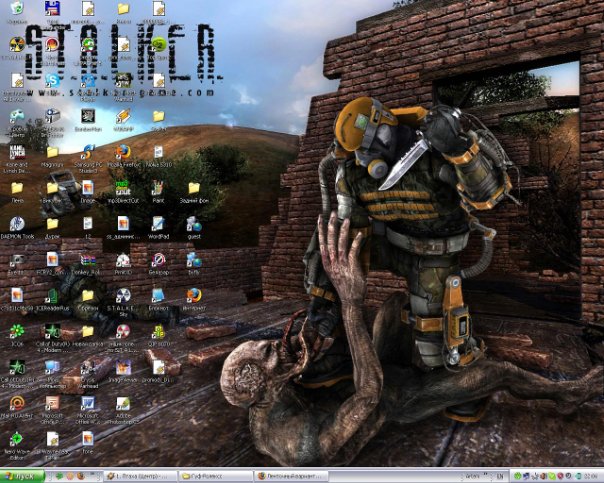Image resolution: width=604 pixels, height=483 pixels.
Task: Open the Paint shortcut icon
Action: point(158,187)
